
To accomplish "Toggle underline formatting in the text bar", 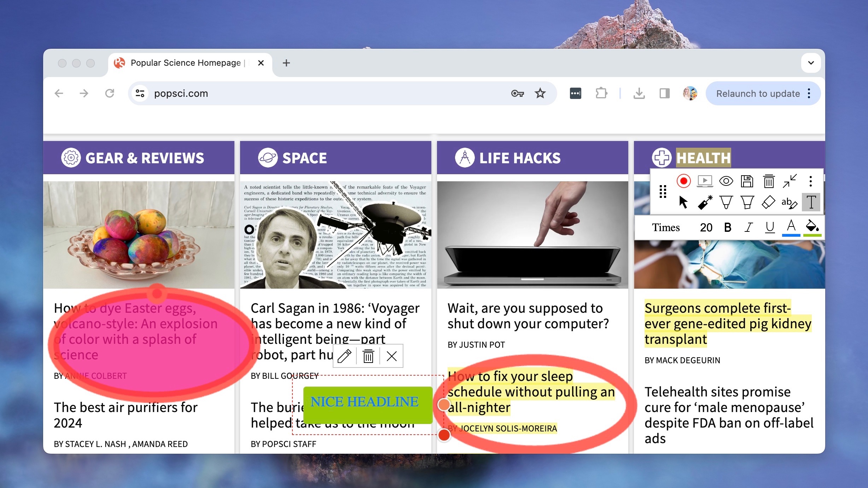I will pos(770,227).
